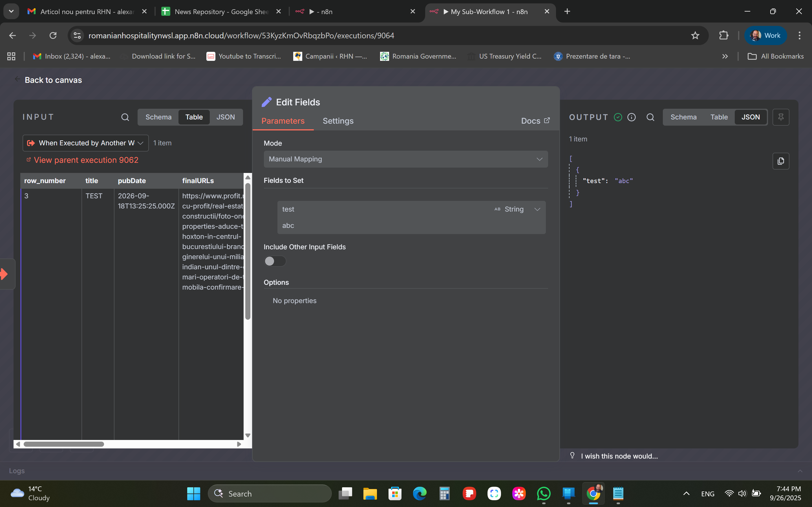Enable Include Other Input Fields toggle

pyautogui.click(x=275, y=261)
